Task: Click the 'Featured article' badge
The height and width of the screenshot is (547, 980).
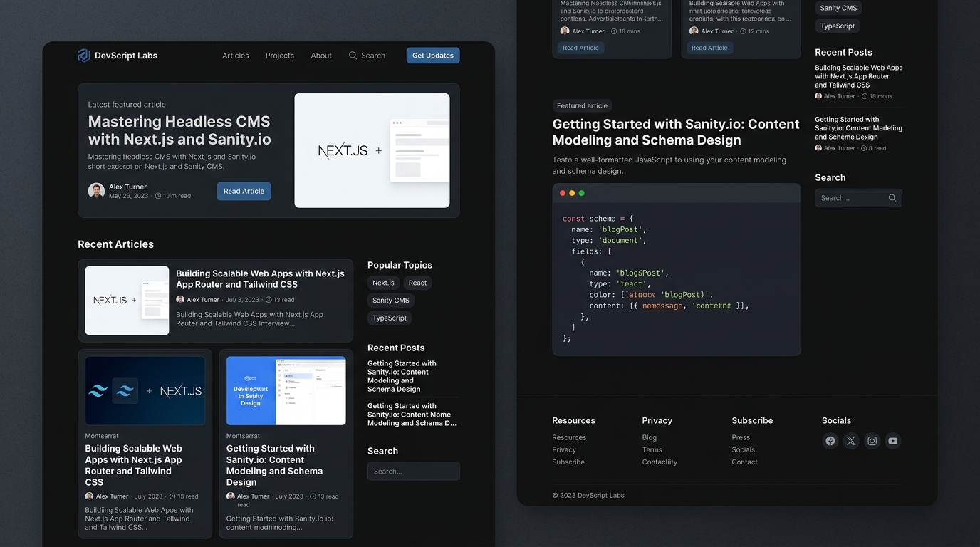Action: pyautogui.click(x=582, y=105)
